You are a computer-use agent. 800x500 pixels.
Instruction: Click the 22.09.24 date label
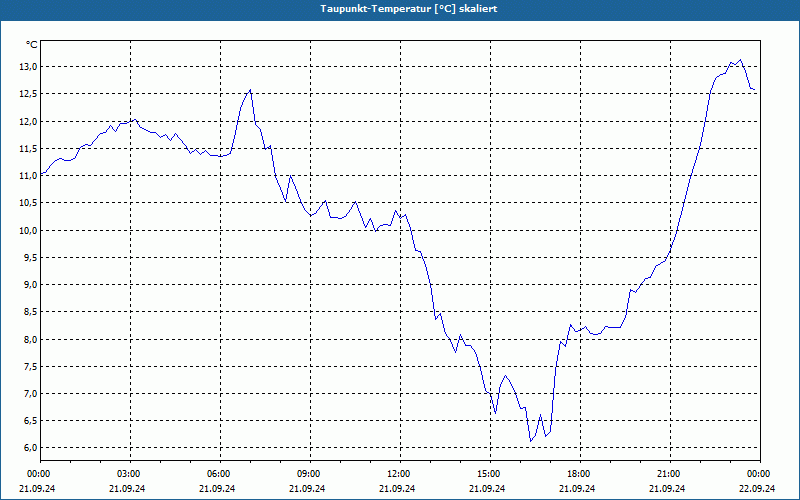pyautogui.click(x=757, y=488)
